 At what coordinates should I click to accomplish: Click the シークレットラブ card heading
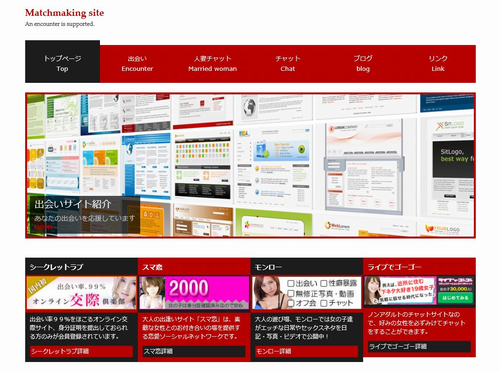point(56,267)
